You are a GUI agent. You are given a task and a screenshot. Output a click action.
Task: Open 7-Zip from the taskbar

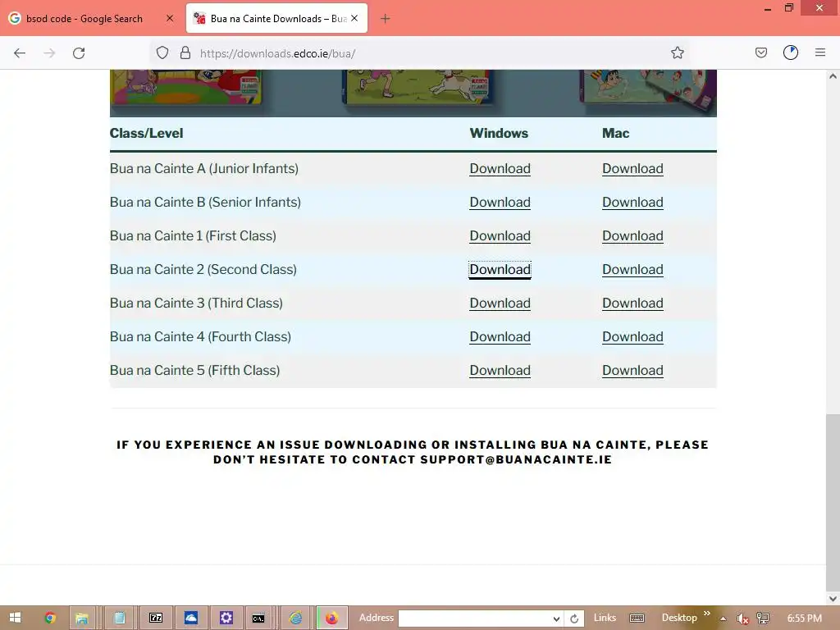pyautogui.click(x=156, y=619)
